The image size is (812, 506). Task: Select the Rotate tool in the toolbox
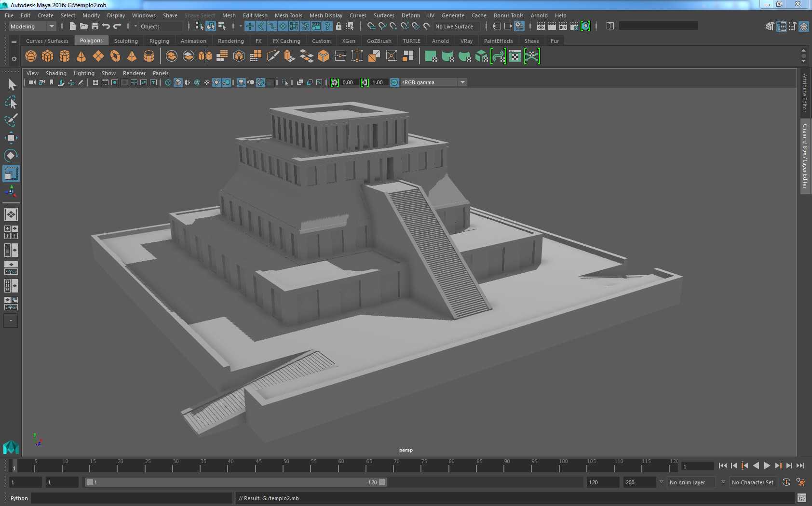tap(11, 156)
